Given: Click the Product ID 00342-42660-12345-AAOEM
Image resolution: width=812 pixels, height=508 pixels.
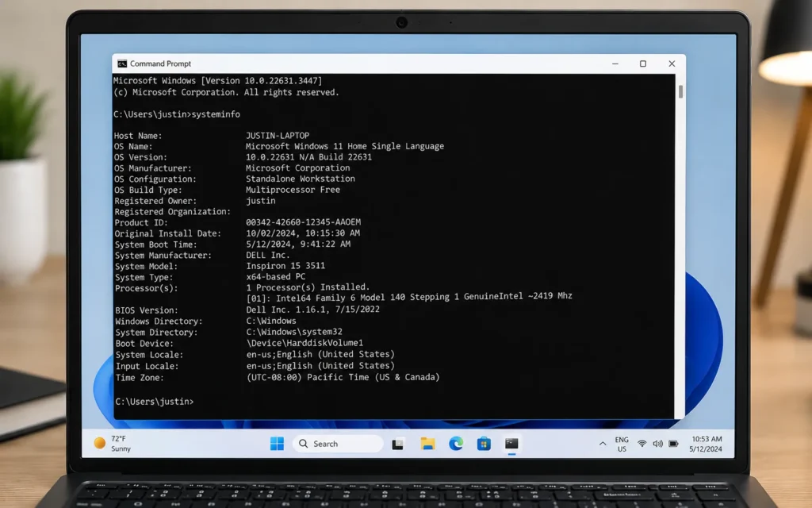Looking at the screenshot, I should click(x=304, y=222).
